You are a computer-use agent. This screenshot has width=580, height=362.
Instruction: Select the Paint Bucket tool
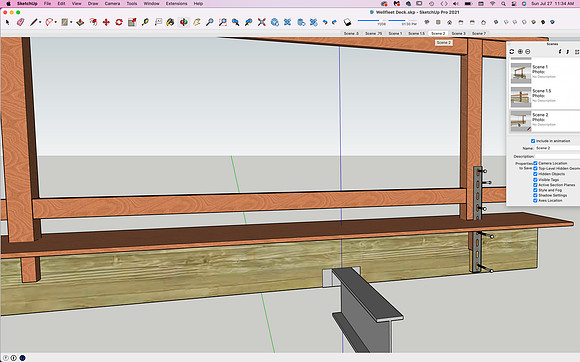pos(170,22)
